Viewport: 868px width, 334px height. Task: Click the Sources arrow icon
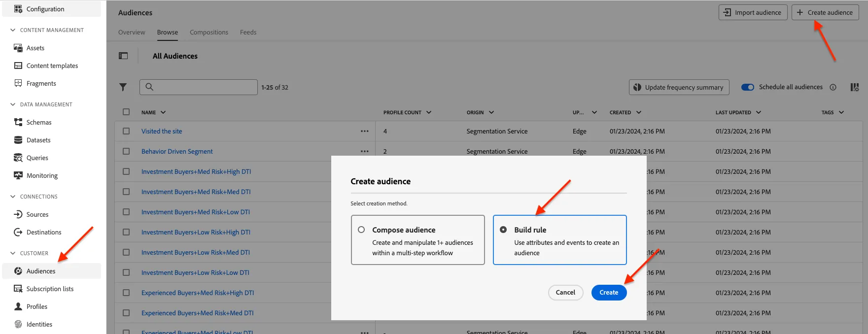click(18, 214)
